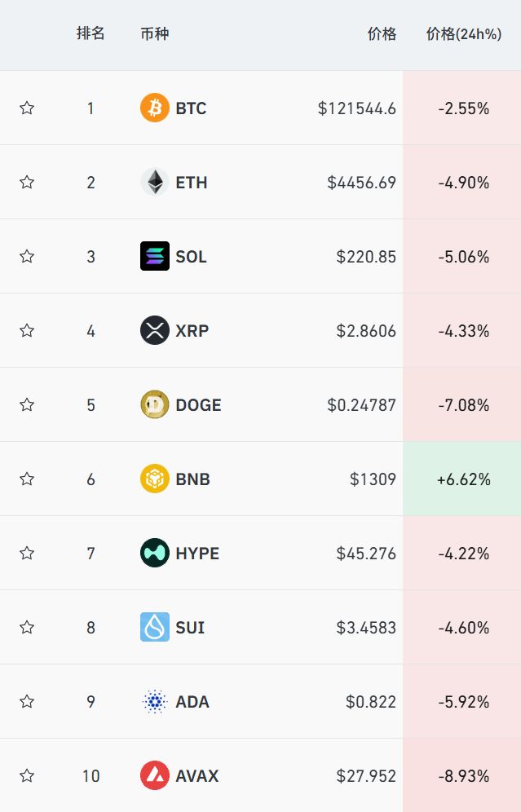Click the Ethereum diamond icon
Viewport: 521px width, 812px height.
[x=155, y=182]
